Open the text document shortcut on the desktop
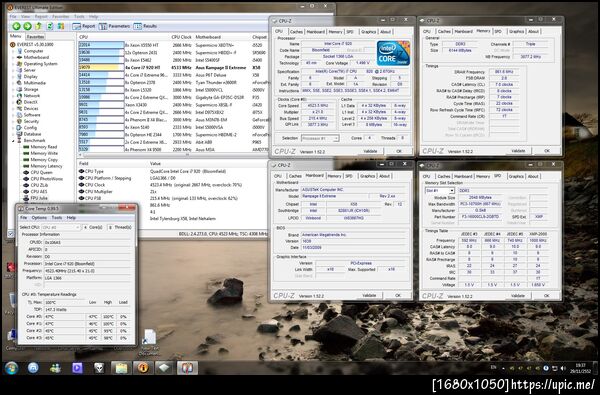600x395 pixels. point(149,341)
